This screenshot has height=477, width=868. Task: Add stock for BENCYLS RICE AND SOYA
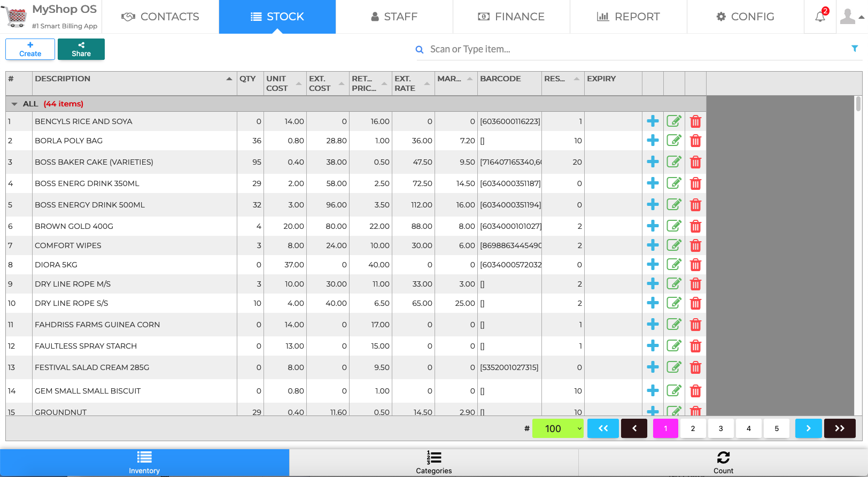(653, 121)
